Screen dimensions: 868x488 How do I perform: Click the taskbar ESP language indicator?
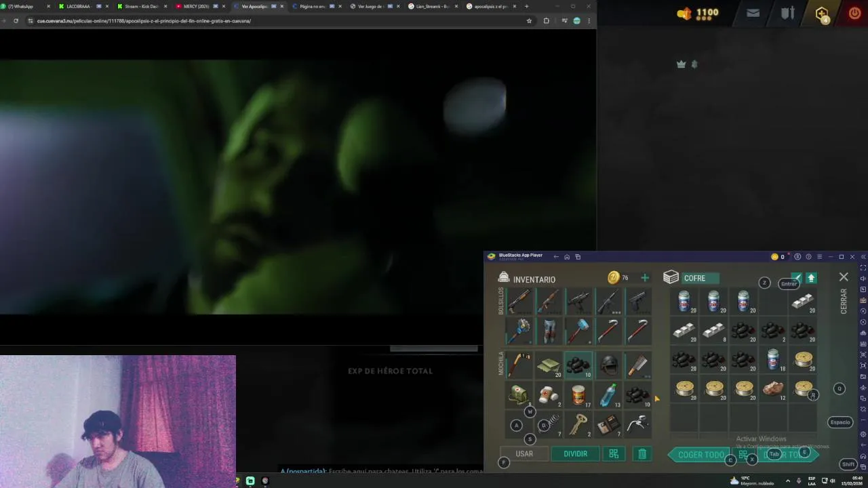(812, 481)
